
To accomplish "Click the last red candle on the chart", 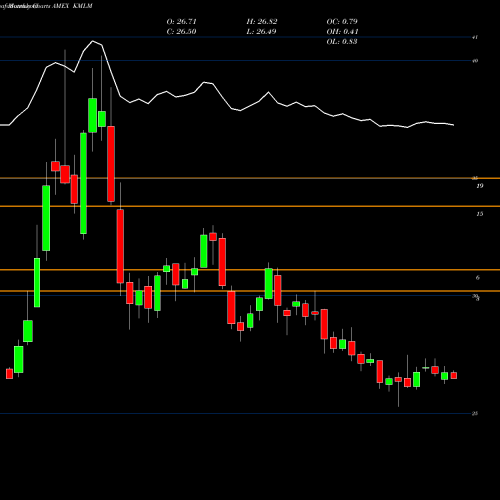I will coord(454,376).
